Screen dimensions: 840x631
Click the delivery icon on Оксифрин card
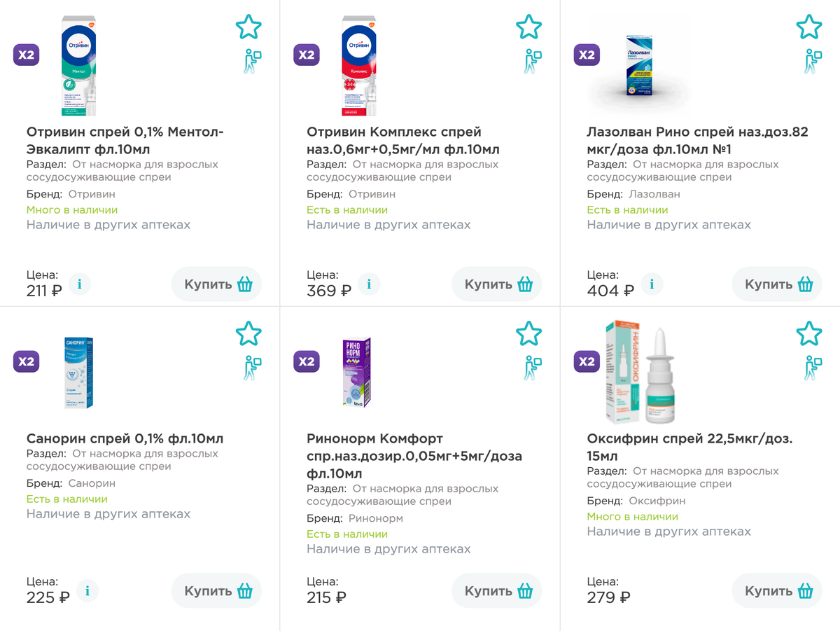tap(812, 368)
